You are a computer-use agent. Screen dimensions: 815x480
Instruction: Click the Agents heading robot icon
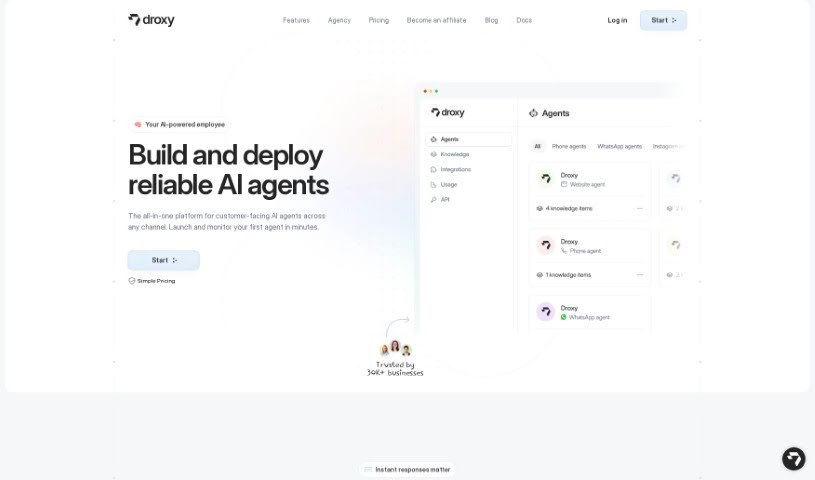(533, 113)
